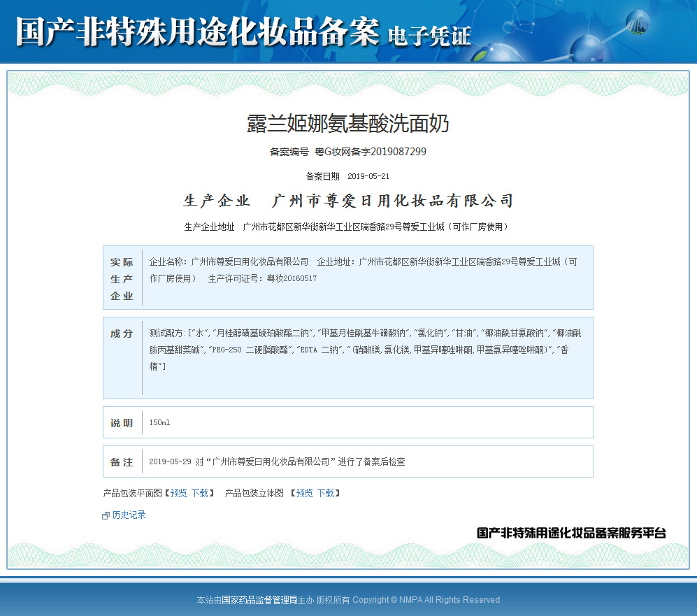Viewport: 697px width, 616px height.
Task: Click the 备注 row label
Action: [x=122, y=462]
